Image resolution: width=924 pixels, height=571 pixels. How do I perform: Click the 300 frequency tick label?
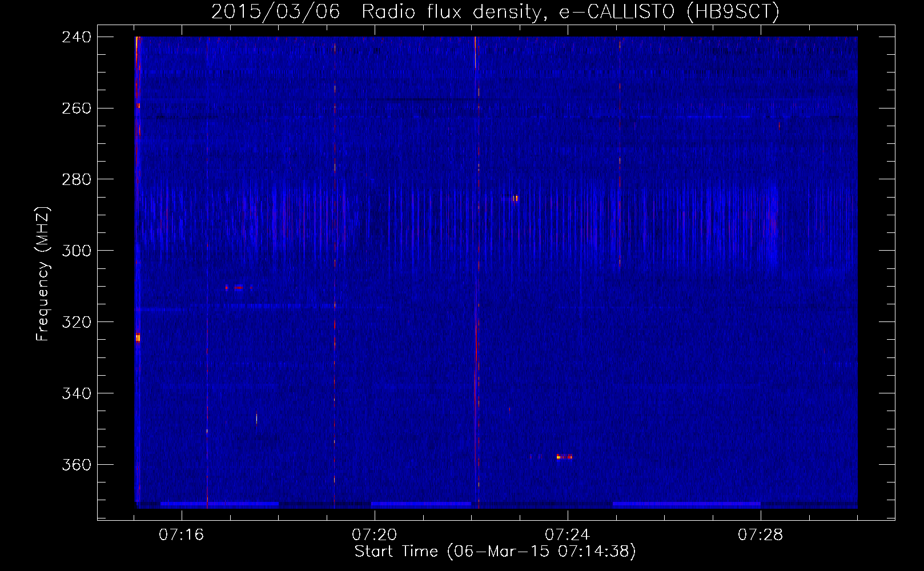click(x=77, y=251)
